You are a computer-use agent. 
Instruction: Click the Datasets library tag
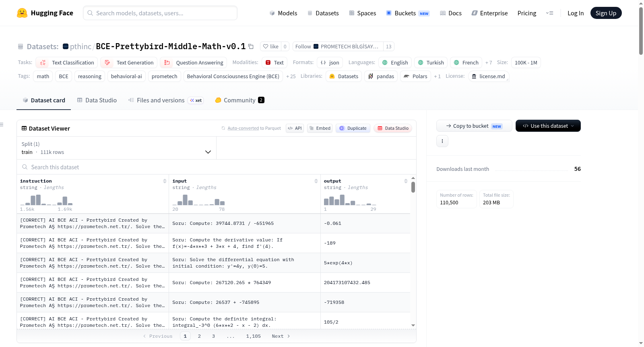coord(343,76)
